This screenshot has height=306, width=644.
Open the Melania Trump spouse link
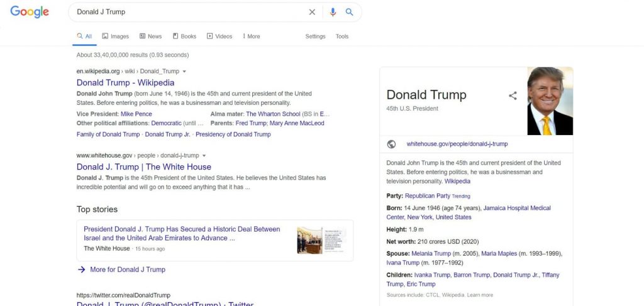(x=431, y=253)
